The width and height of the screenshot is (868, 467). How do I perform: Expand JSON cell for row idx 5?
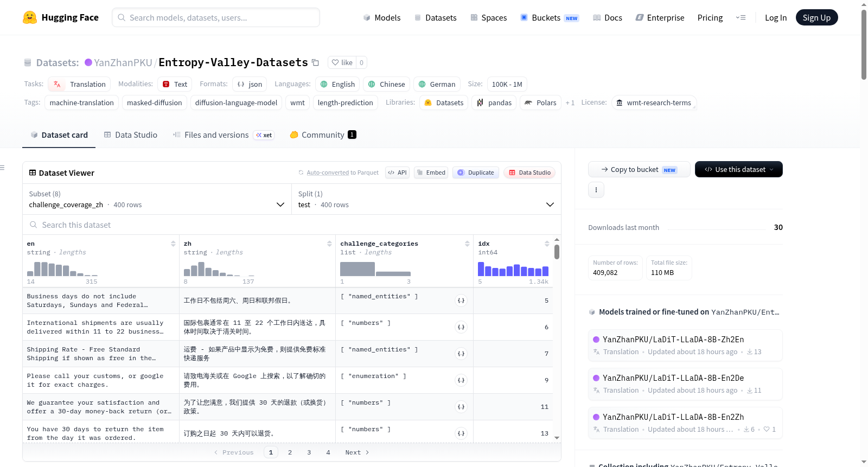(461, 300)
